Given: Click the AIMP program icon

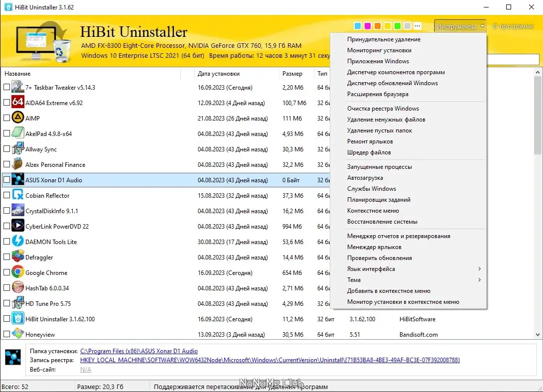Looking at the screenshot, I should coord(17,118).
